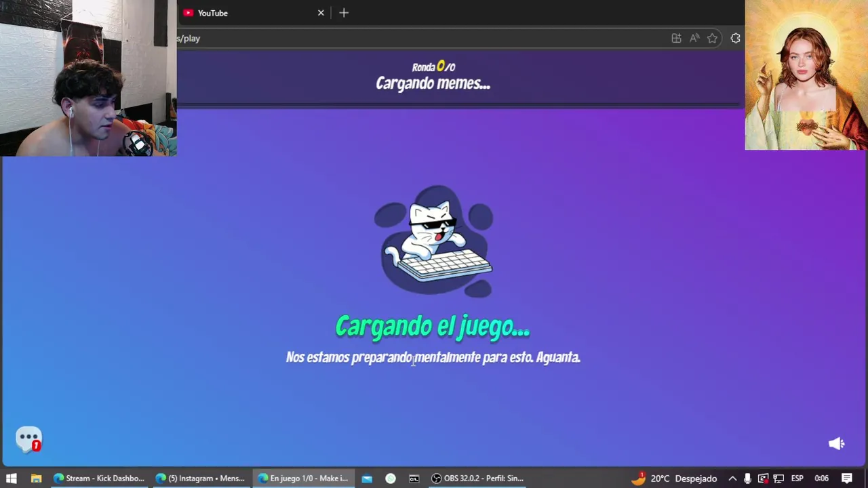Open the browser extensions puzzle icon
Screen dimensions: 868x488
[735, 39]
